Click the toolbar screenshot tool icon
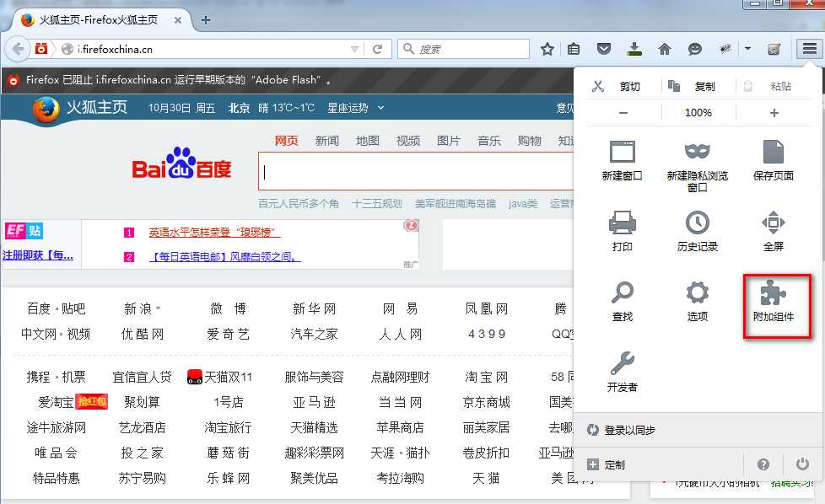This screenshot has height=504, width=825. pyautogui.click(x=725, y=49)
